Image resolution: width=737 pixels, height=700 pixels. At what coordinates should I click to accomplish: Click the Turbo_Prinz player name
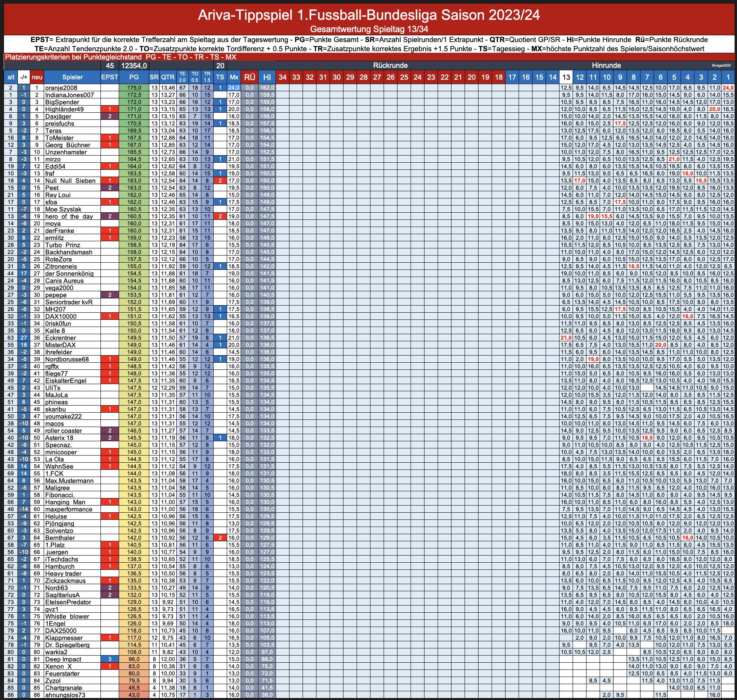pos(62,245)
